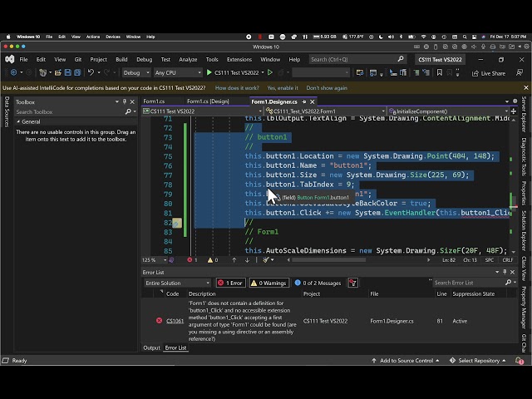Open the document tab settings gear
This screenshot has height=399, width=532.
(x=515, y=101)
